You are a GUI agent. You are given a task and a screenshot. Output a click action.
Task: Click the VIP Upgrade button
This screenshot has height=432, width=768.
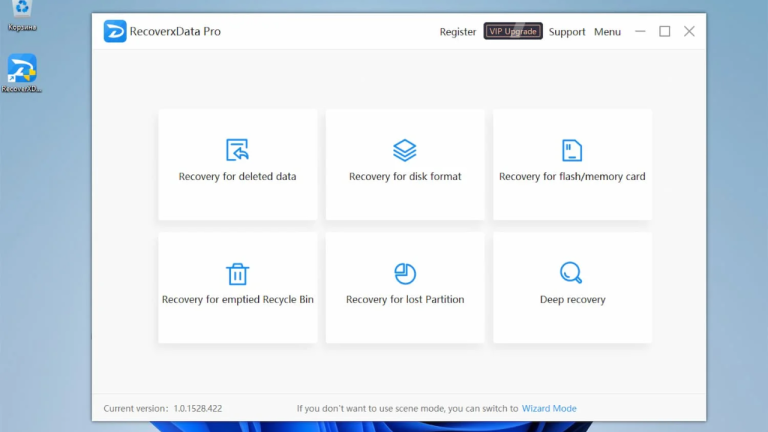(513, 31)
